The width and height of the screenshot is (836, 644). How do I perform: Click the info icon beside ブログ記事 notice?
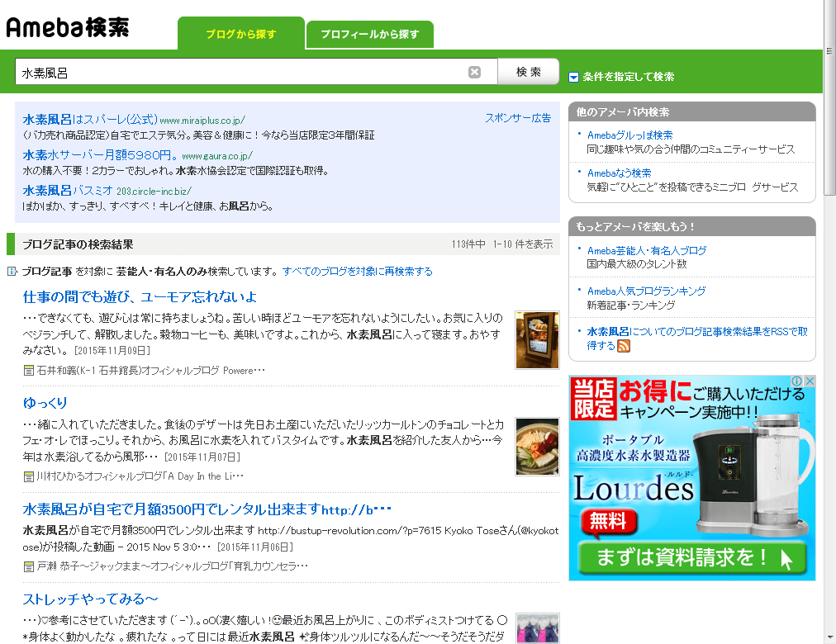[x=12, y=272]
